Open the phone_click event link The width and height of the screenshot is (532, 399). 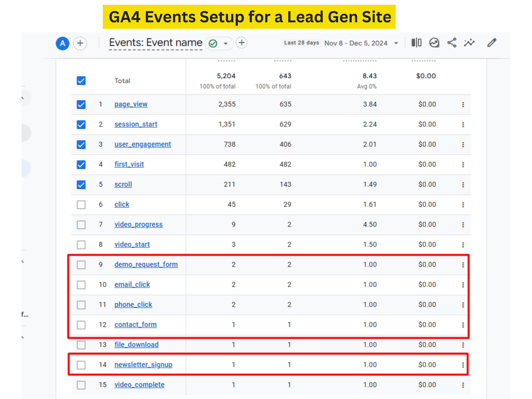pos(133,304)
